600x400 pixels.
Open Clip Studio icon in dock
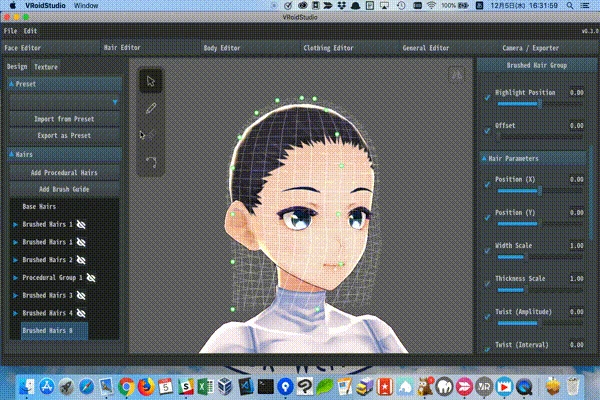[x=305, y=387]
